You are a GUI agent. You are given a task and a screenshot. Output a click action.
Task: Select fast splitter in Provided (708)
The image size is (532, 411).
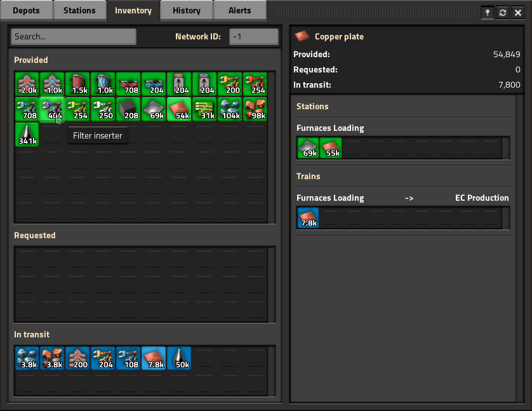point(129,83)
